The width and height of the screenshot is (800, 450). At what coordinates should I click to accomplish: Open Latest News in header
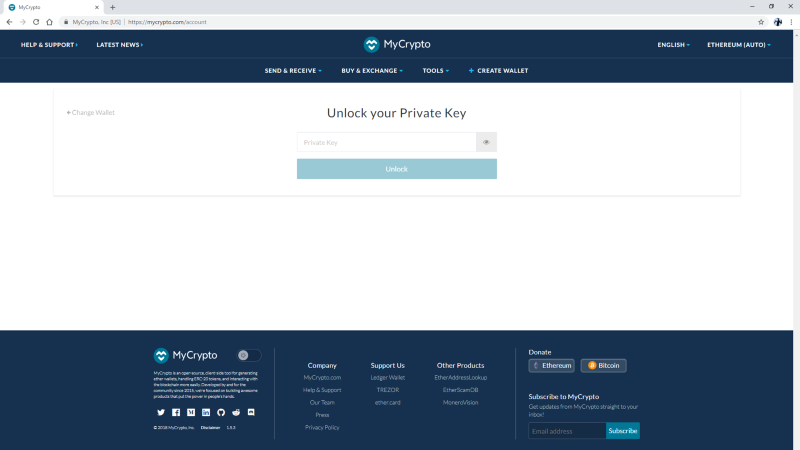[x=119, y=45]
